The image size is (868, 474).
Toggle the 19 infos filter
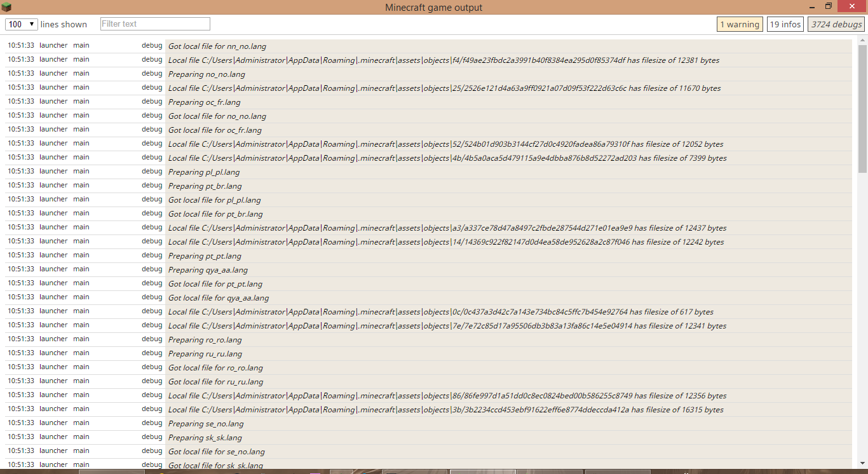click(x=785, y=24)
